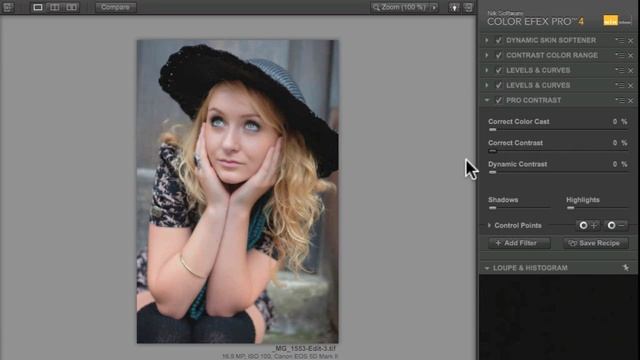Click the Compare button

coord(116,7)
